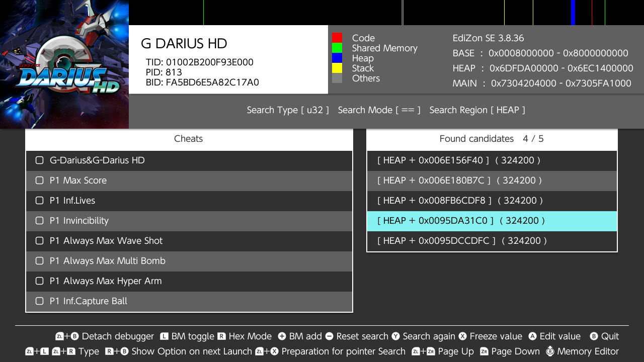
Task: Click the plus icon beside BM add
Action: [282, 336]
